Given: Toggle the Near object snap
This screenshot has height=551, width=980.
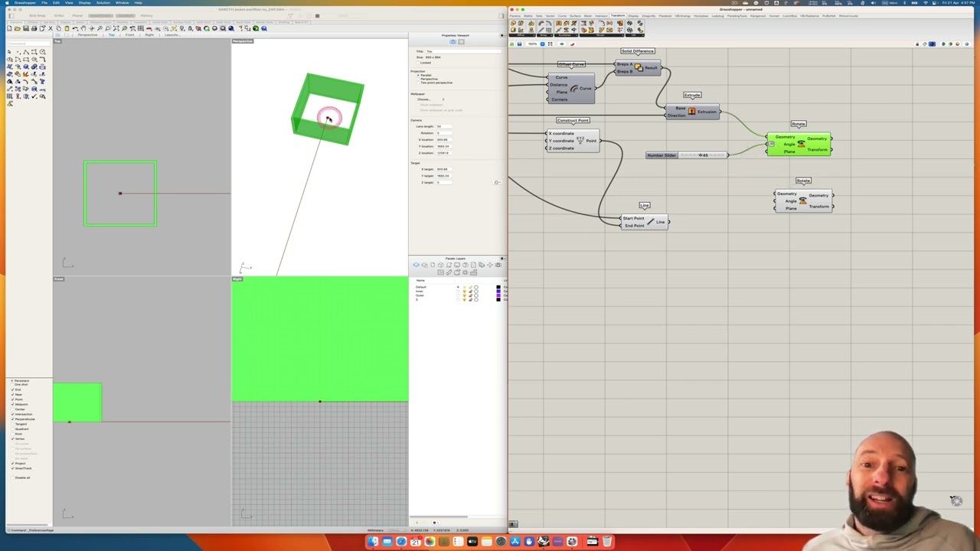Looking at the screenshot, I should coord(13,394).
